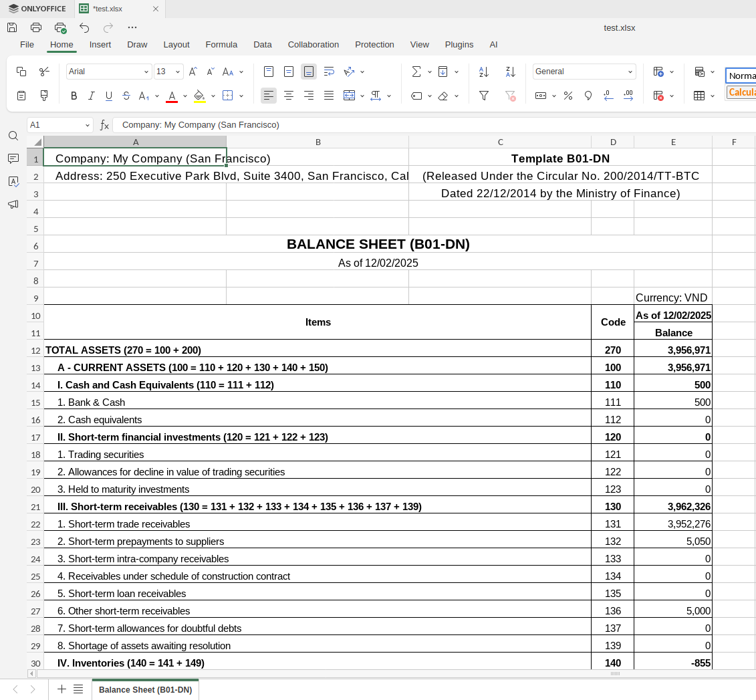The width and height of the screenshot is (756, 700).
Task: Expand the borders style dropdown
Action: click(x=241, y=96)
